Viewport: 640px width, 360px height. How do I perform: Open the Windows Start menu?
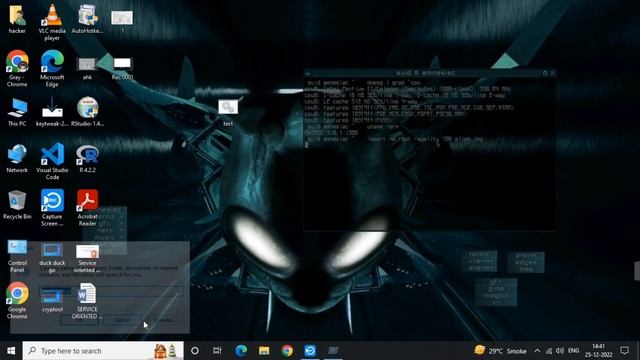point(11,351)
